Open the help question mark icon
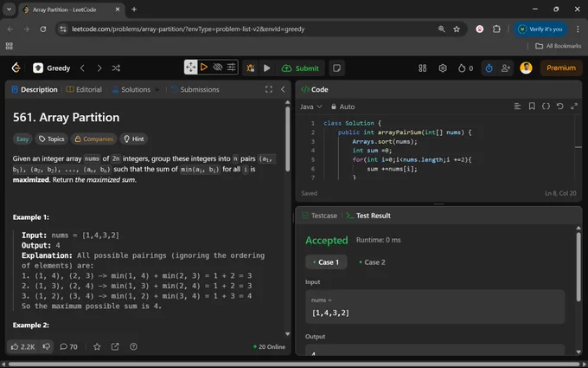The image size is (588, 368). point(133,346)
